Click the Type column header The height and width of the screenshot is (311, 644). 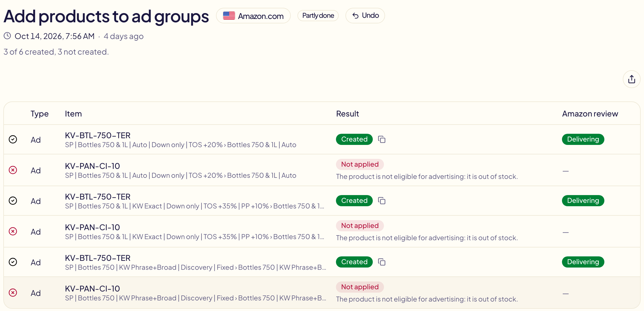point(40,114)
